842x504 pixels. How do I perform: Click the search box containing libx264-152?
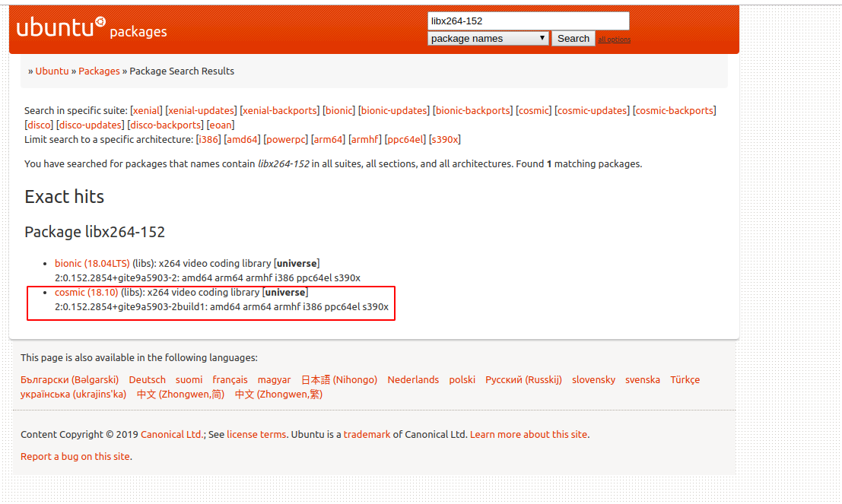(529, 21)
